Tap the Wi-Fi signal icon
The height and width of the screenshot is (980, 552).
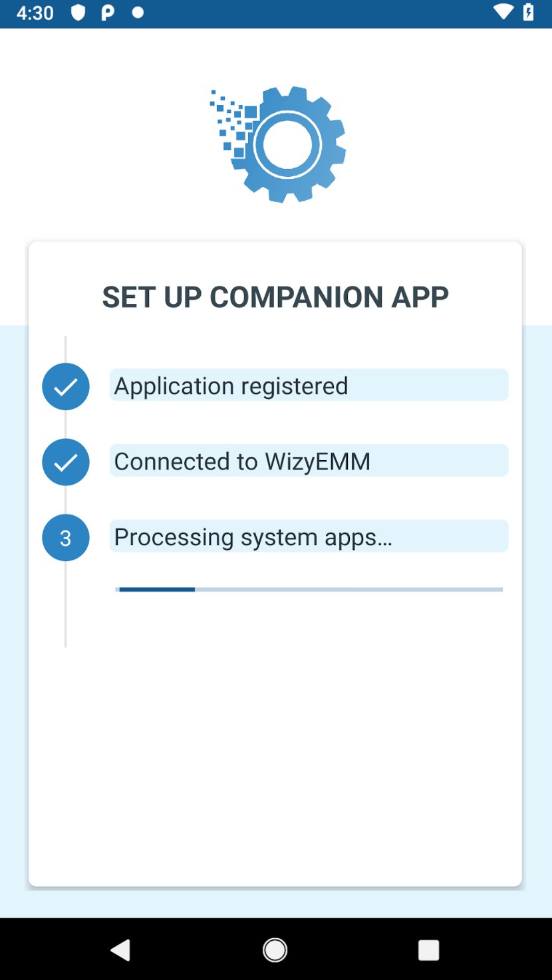[503, 12]
